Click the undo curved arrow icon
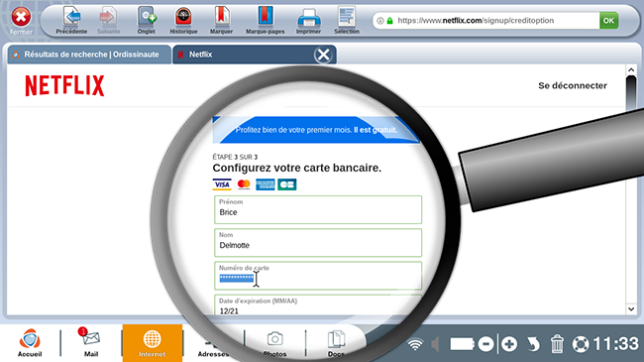The image size is (644, 362). [533, 344]
